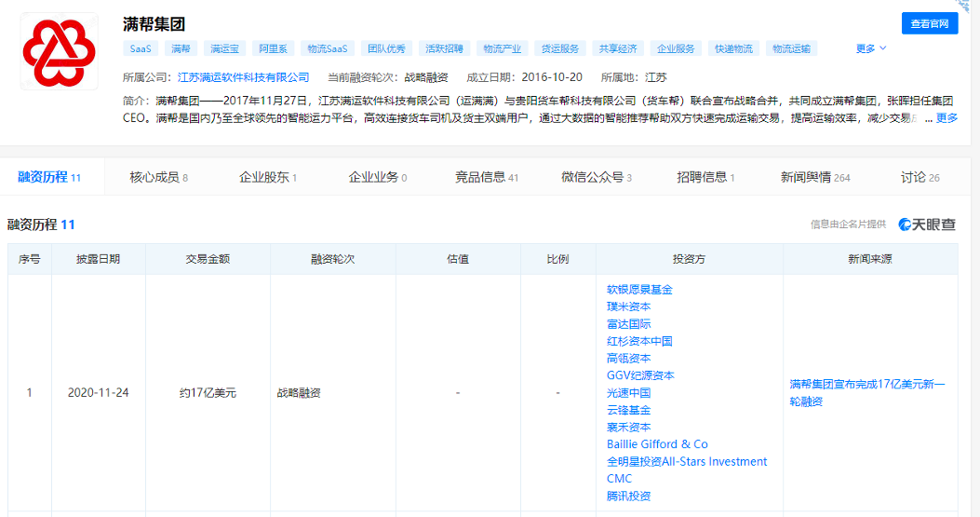Switch to the 企业股东 tab
Image resolution: width=980 pixels, height=517 pixels.
click(x=268, y=177)
